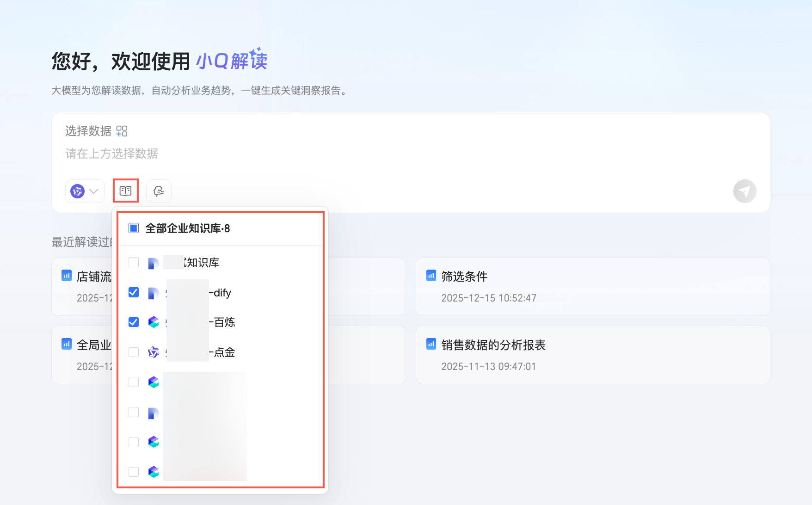Open the 销售数据的分析报表 report title
The image size is (812, 505).
pos(493,345)
